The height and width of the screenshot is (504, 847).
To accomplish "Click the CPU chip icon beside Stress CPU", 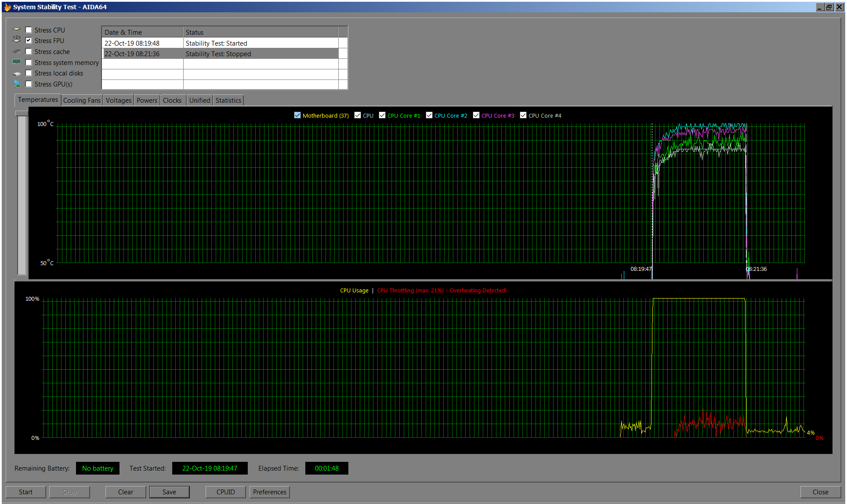I will click(17, 30).
